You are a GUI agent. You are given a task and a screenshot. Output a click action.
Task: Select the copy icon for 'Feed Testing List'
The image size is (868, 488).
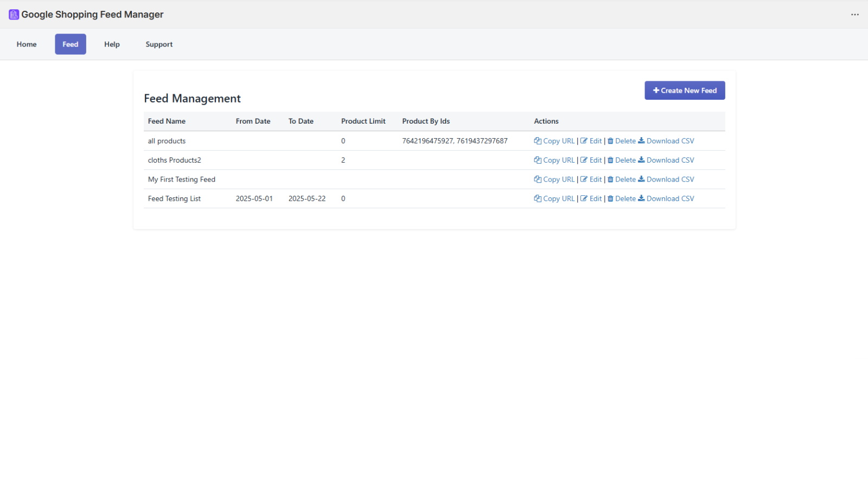537,198
